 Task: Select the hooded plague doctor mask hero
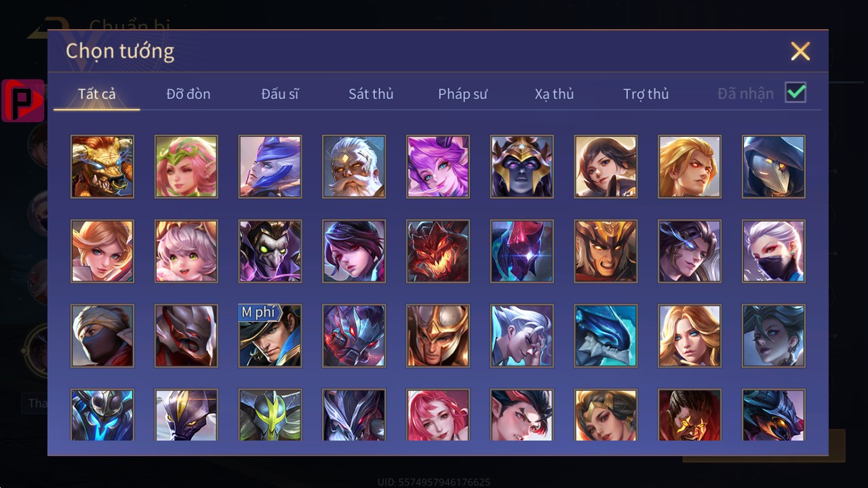pyautogui.click(x=774, y=167)
